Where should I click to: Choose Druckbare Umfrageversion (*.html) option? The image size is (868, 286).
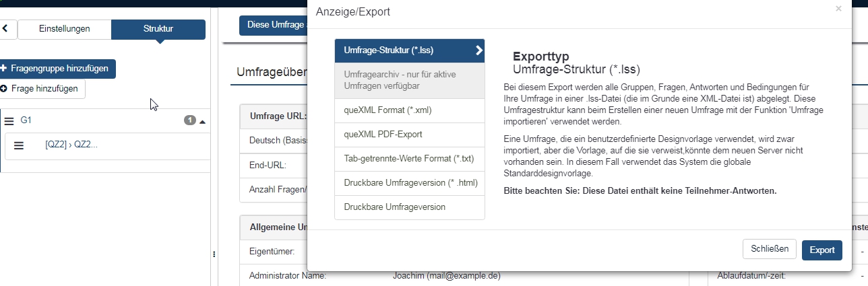click(409, 183)
